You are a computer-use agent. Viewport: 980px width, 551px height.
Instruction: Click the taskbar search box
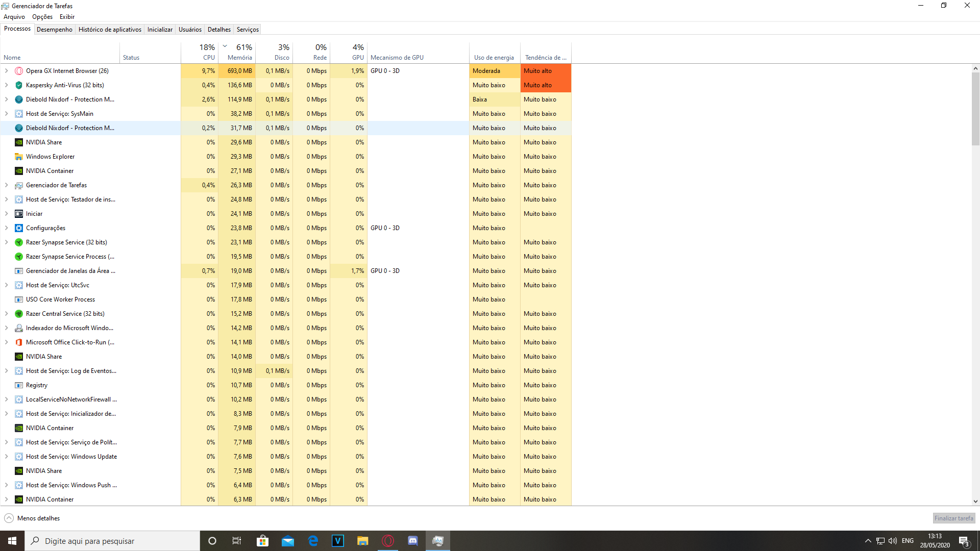pyautogui.click(x=112, y=541)
